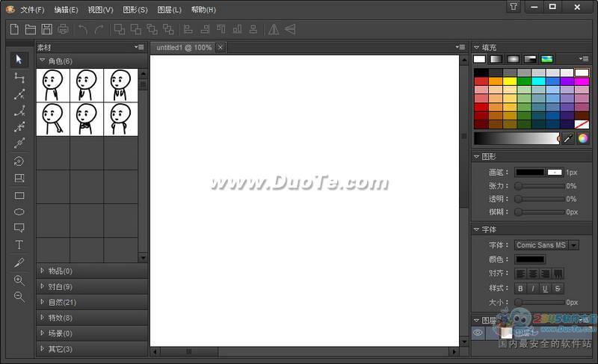Image resolution: width=598 pixels, height=364 pixels.
Task: Expand the 自然(21) category
Action: [x=62, y=302]
